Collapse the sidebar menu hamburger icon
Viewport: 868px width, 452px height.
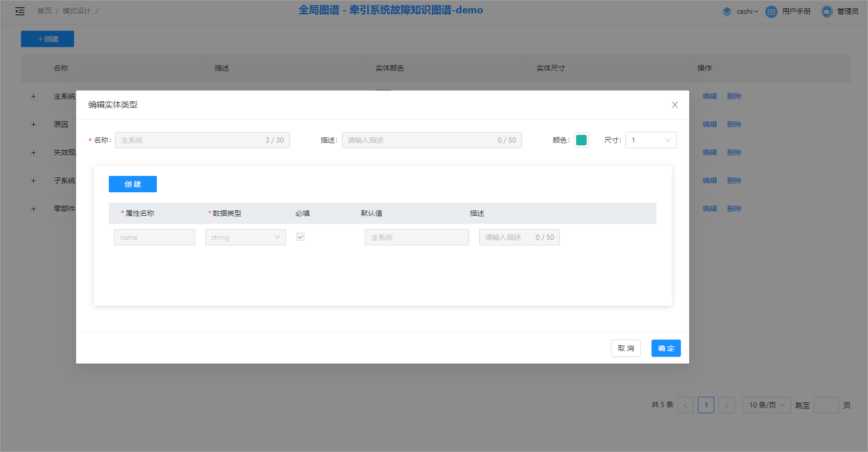pyautogui.click(x=20, y=11)
